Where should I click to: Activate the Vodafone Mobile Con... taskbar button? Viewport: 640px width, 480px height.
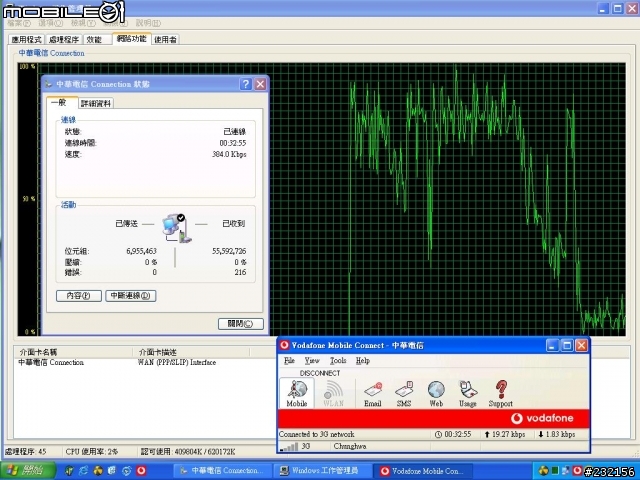pos(423,471)
